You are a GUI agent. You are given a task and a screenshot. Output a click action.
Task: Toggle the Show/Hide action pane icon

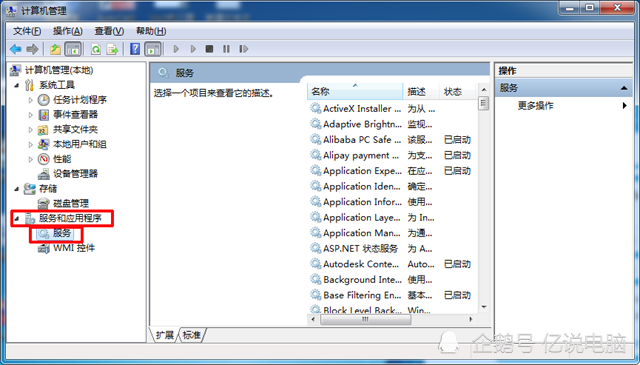(153, 49)
